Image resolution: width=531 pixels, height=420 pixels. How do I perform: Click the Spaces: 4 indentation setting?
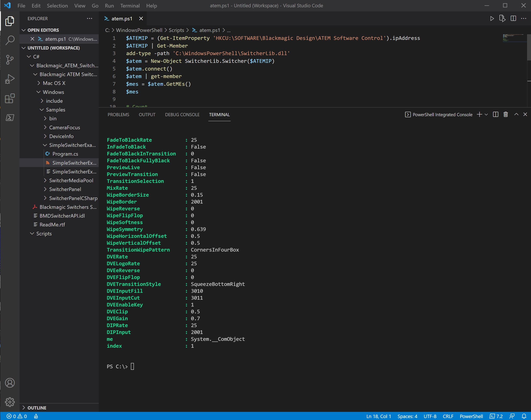coord(407,416)
